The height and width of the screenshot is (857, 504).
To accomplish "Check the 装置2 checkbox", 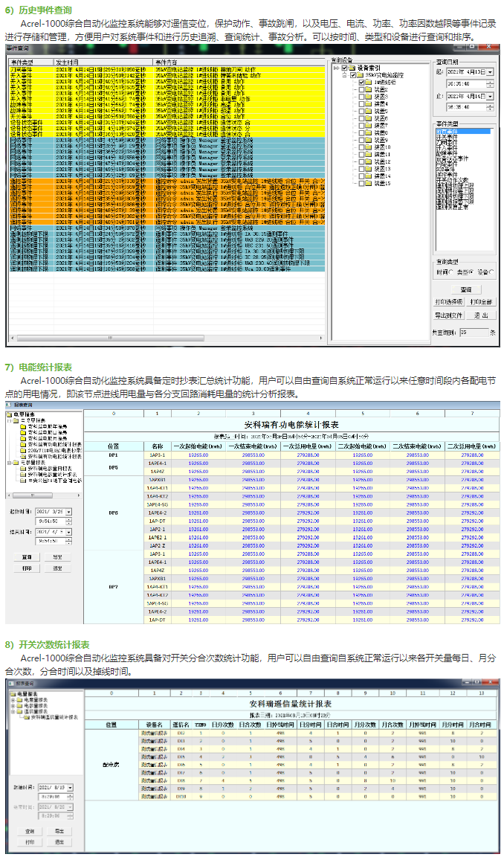I will pyautogui.click(x=361, y=89).
